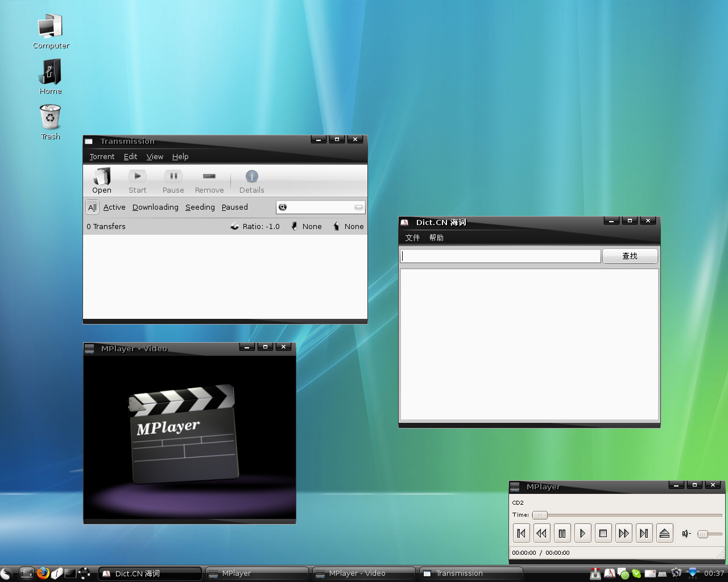
Task: Fast forward playback in MPlayer
Action: (x=623, y=533)
